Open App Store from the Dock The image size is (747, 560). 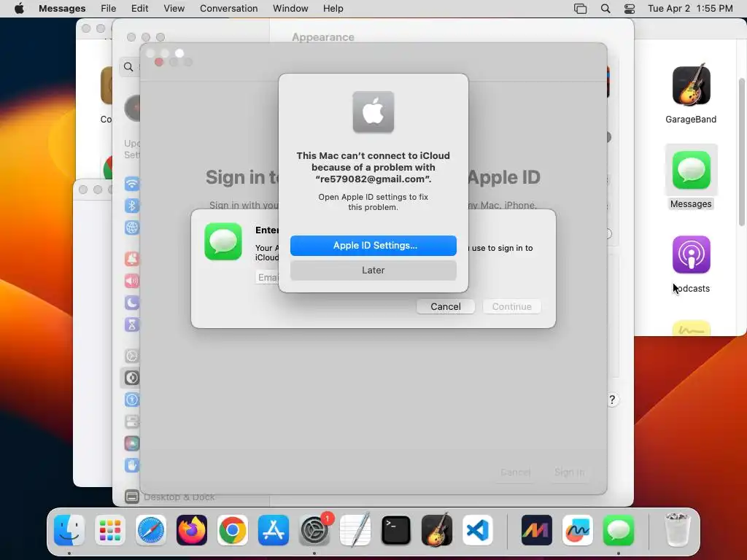pyautogui.click(x=274, y=530)
